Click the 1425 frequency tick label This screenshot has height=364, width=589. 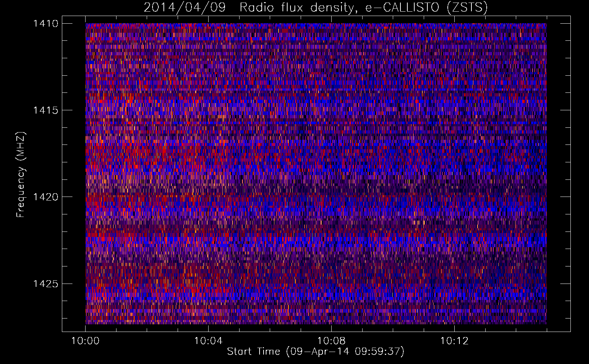pos(46,284)
